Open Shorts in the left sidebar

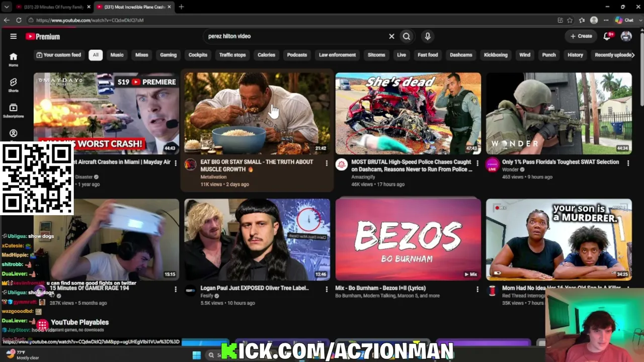[14, 84]
